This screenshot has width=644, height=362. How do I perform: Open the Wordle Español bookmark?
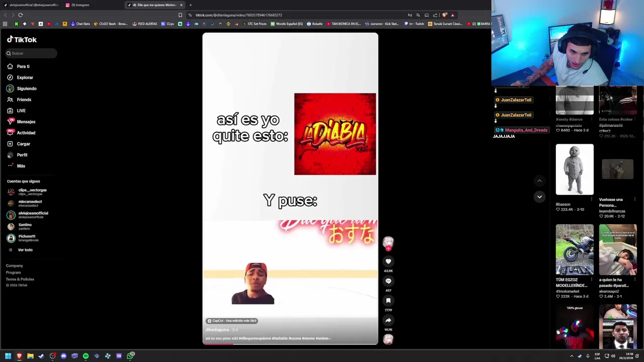pos(287,24)
